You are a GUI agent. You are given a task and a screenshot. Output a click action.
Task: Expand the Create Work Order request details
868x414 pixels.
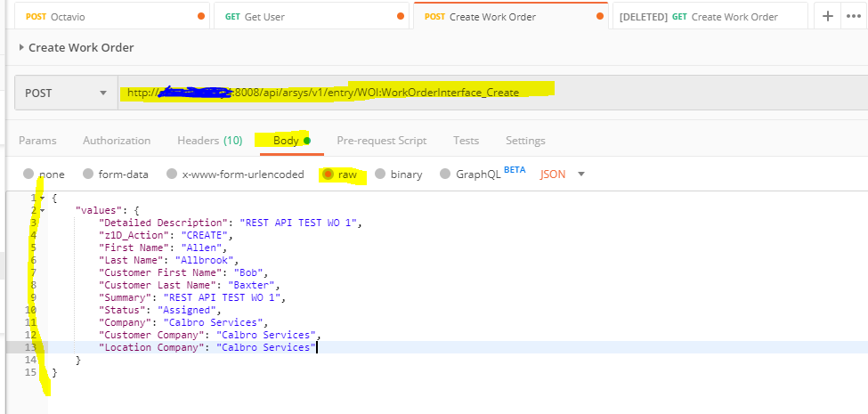pos(22,48)
